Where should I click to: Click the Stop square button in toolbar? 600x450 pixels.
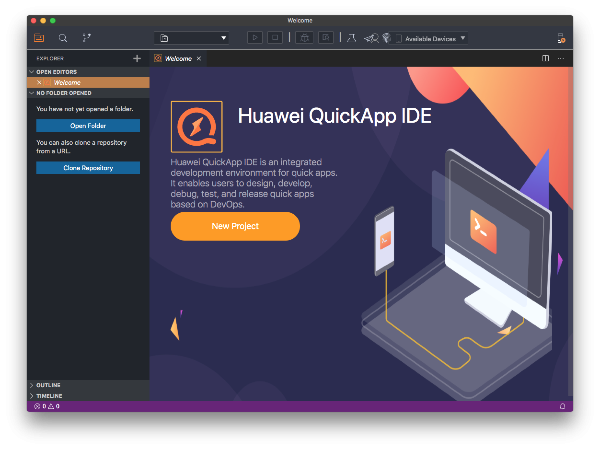pos(275,38)
